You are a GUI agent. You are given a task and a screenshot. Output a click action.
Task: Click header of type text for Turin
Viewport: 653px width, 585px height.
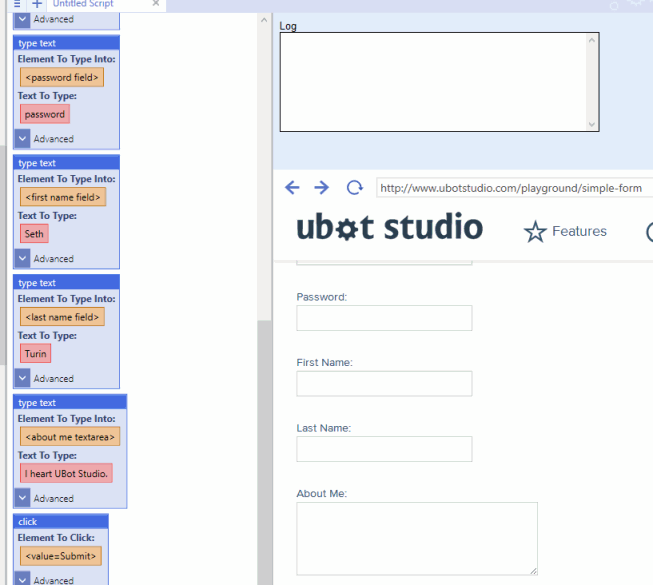[x=67, y=283]
